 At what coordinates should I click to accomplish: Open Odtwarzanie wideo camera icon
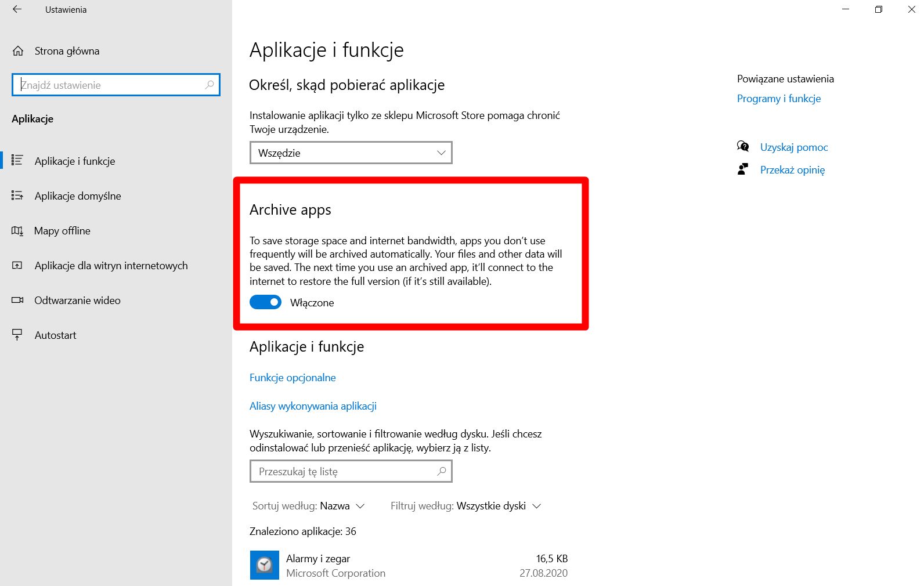[17, 300]
